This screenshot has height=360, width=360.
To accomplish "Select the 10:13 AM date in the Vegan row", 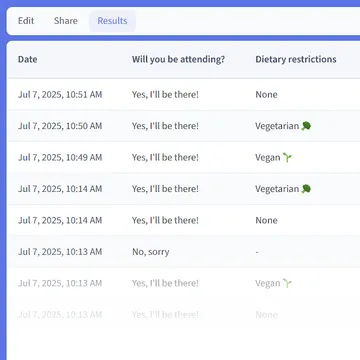I will tap(60, 283).
